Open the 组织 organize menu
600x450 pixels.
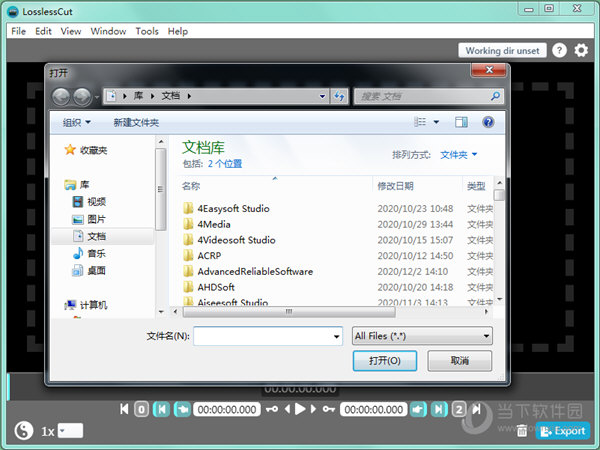tap(77, 122)
